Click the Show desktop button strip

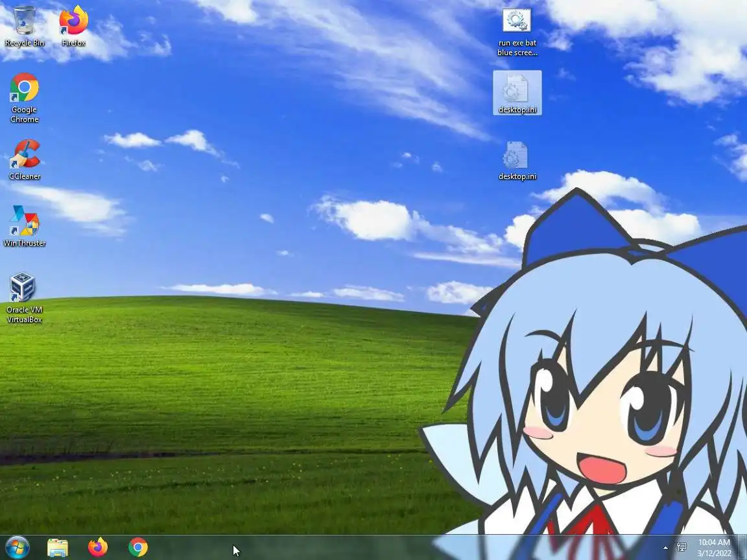[742, 548]
